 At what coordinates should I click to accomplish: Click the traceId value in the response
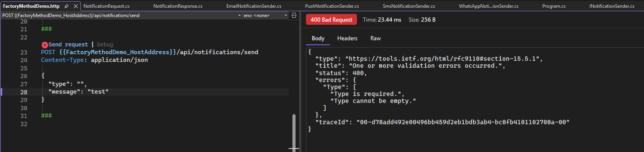click(463, 122)
